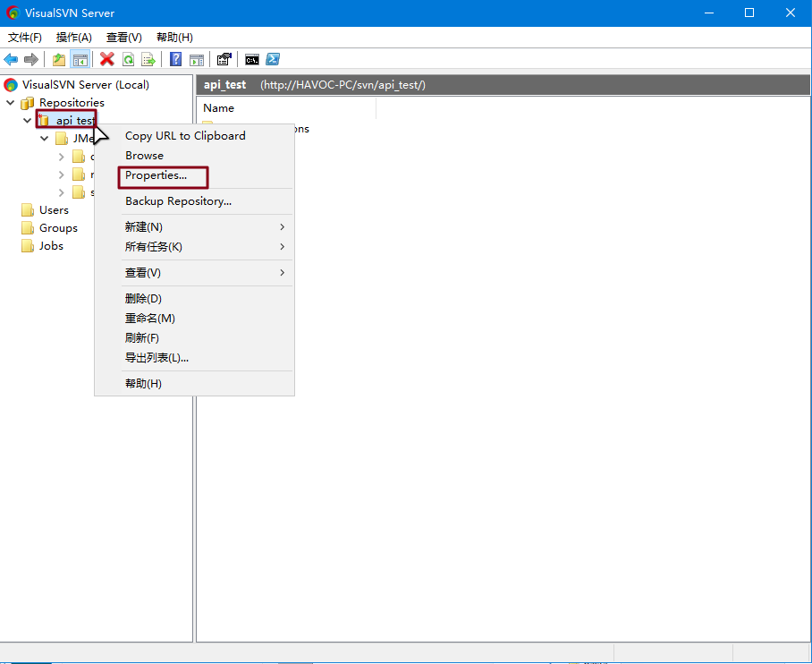Screen dimensions: 812x664
Task: Launch the PowerShell toolbar icon
Action: pos(273,60)
